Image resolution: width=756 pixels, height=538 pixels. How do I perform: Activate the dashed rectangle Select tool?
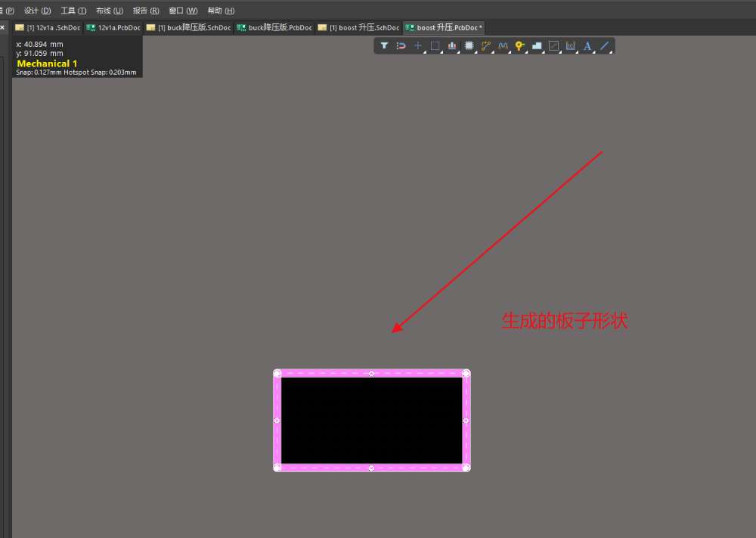[x=435, y=46]
